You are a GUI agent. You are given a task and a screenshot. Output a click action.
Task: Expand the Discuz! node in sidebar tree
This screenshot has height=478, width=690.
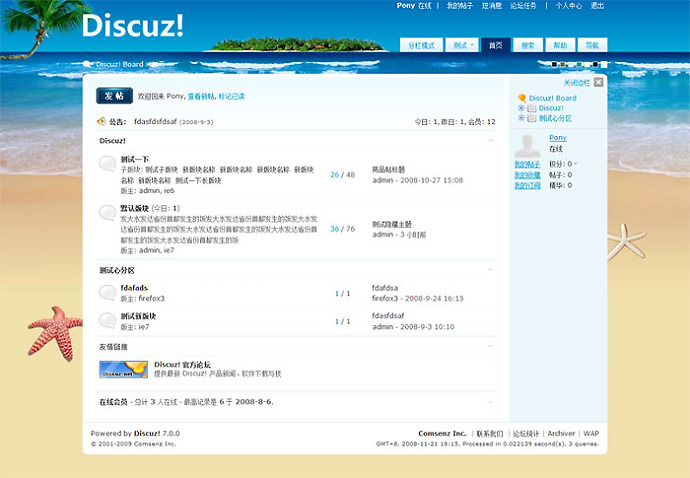click(x=521, y=108)
